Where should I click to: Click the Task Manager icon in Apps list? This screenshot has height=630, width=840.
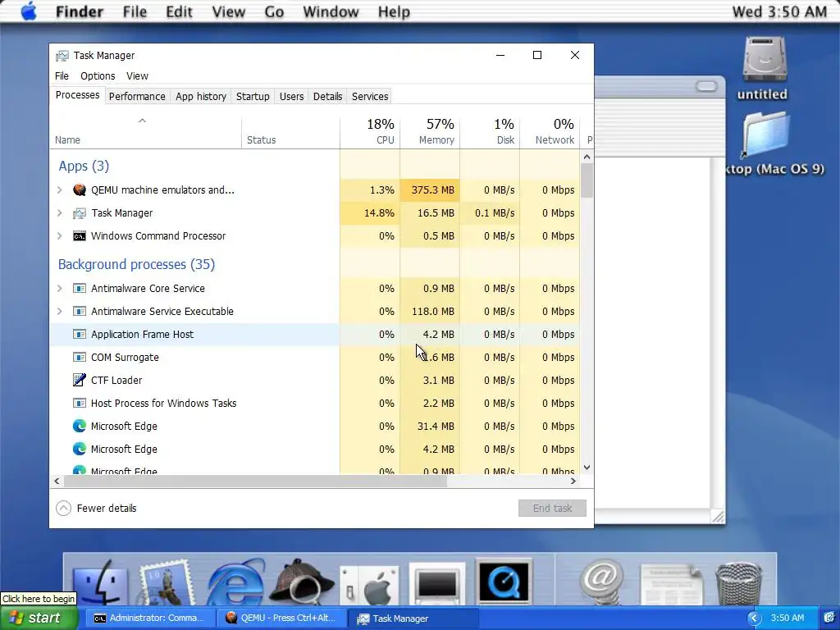pos(80,213)
